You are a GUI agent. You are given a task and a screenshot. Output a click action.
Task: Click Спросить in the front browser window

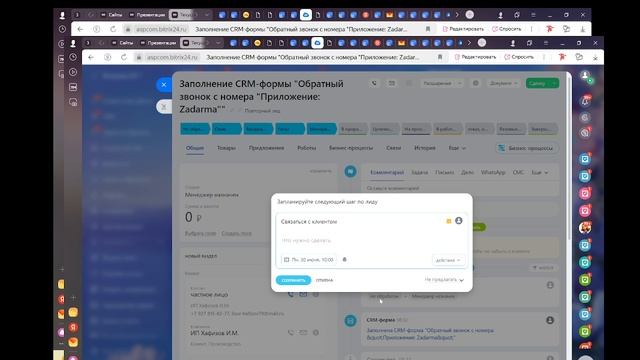519,57
